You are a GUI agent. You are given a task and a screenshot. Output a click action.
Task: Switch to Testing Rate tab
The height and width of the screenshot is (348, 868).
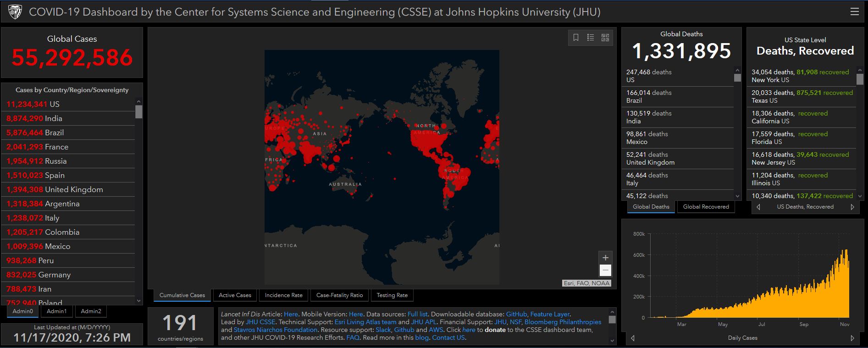tap(392, 295)
